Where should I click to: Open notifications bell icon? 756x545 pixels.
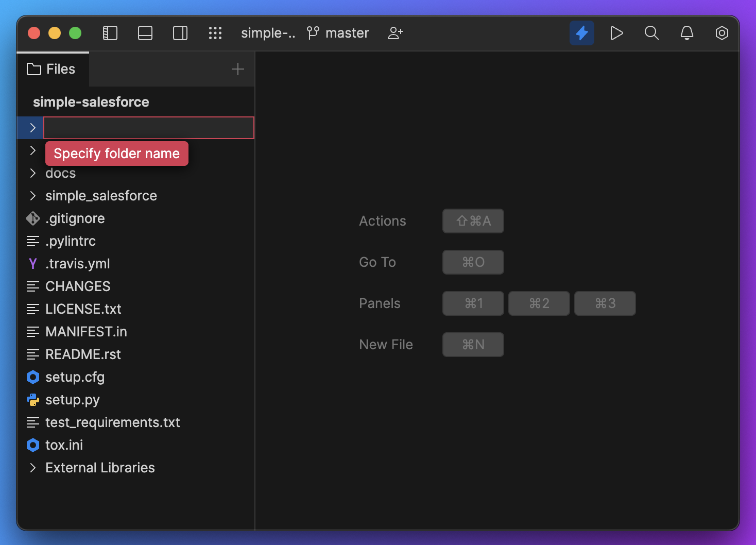coord(687,33)
